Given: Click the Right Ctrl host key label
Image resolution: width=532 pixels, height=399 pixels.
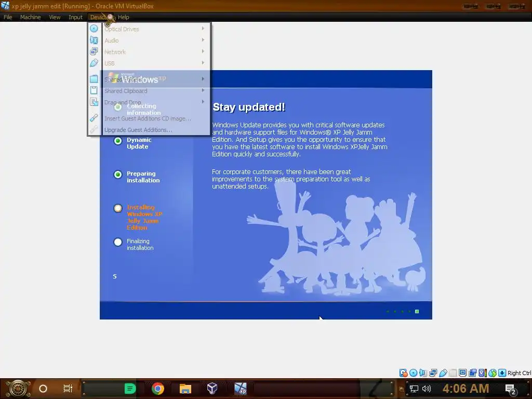Looking at the screenshot, I should [519, 373].
